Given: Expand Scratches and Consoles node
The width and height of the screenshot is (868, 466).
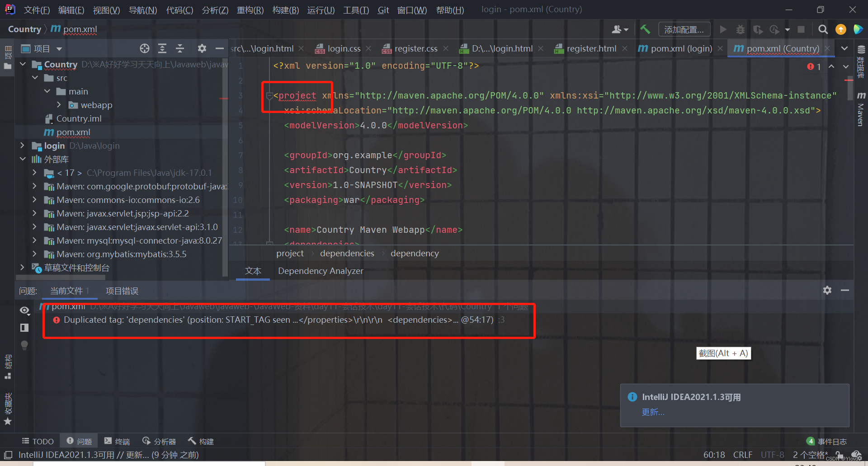Looking at the screenshot, I should pos(22,268).
